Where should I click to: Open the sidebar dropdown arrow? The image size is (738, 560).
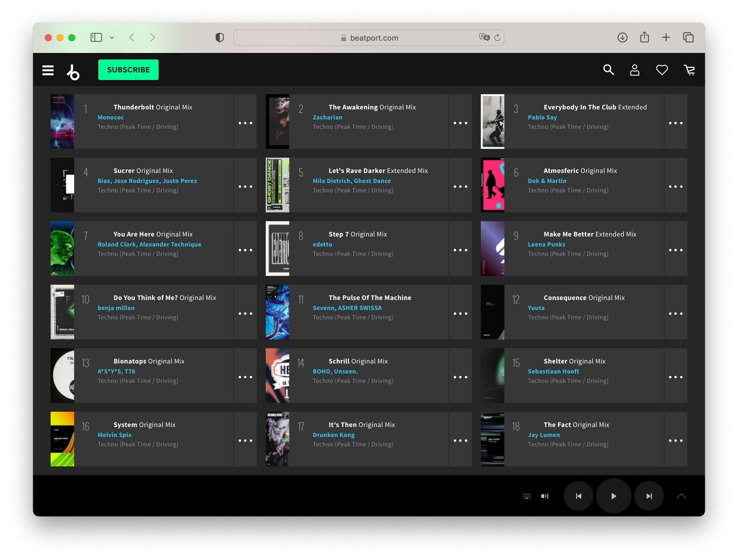point(112,38)
